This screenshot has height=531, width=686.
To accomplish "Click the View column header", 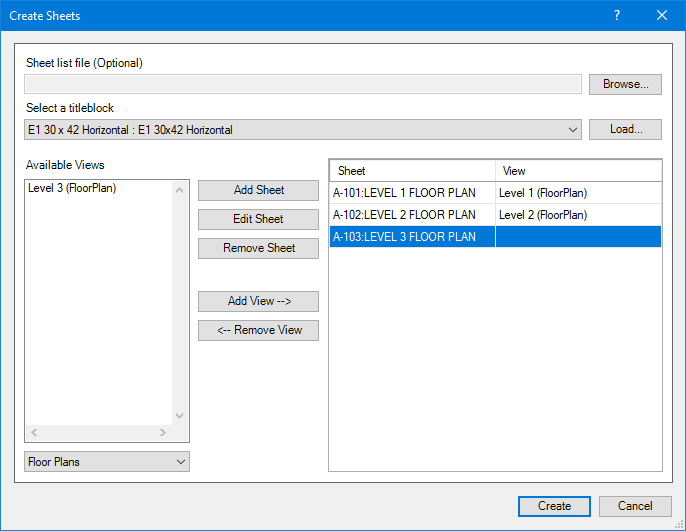I will pos(578,171).
